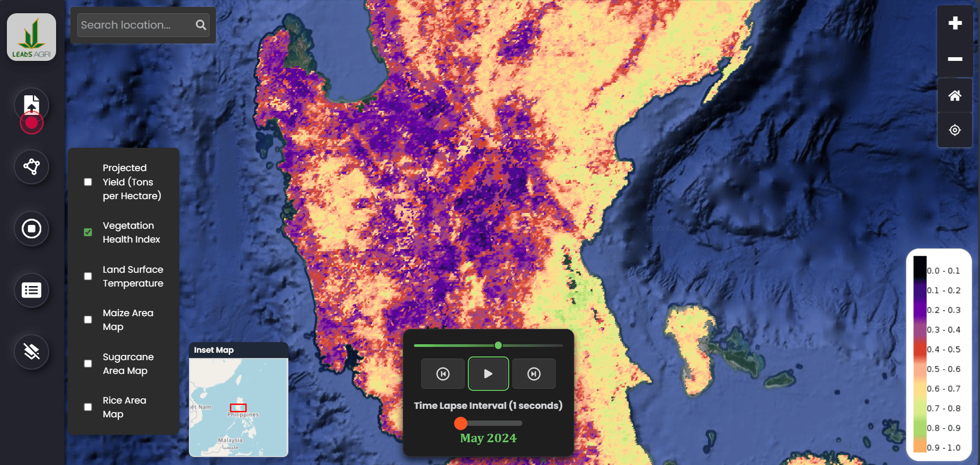Click the LEADS AGRI logo
The height and width of the screenshot is (465, 980).
pos(31,37)
